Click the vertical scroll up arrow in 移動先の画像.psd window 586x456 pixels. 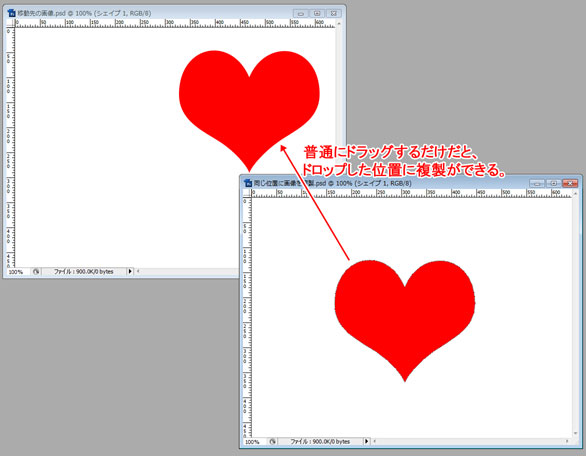[339, 24]
